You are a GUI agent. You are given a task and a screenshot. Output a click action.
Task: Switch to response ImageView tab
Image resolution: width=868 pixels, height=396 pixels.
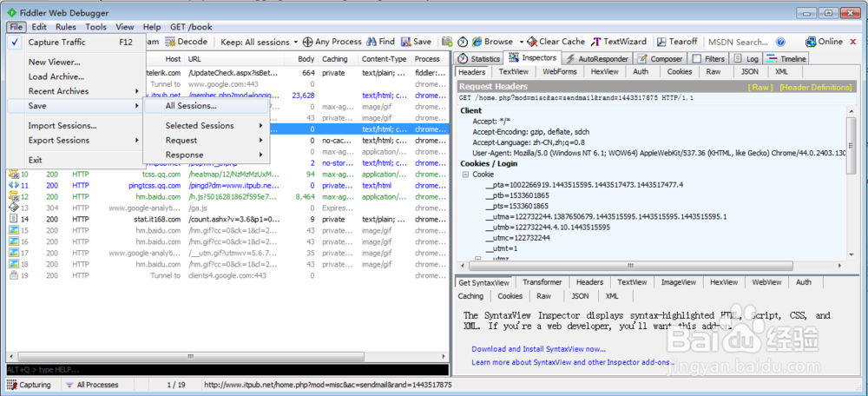point(678,282)
